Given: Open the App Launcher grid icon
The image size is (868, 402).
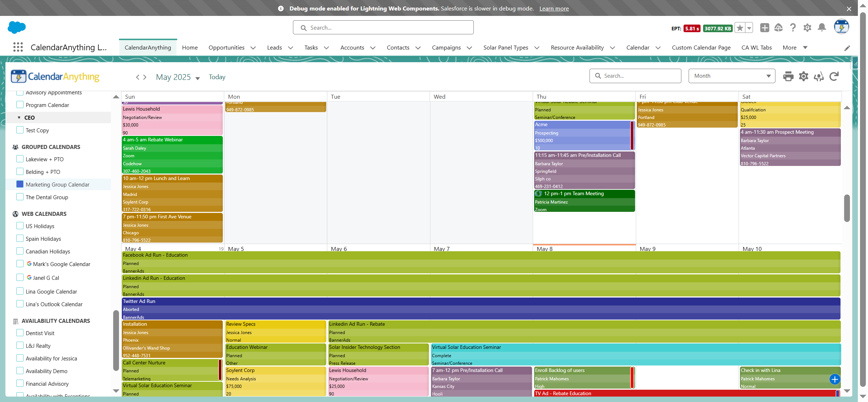Looking at the screenshot, I should (18, 47).
